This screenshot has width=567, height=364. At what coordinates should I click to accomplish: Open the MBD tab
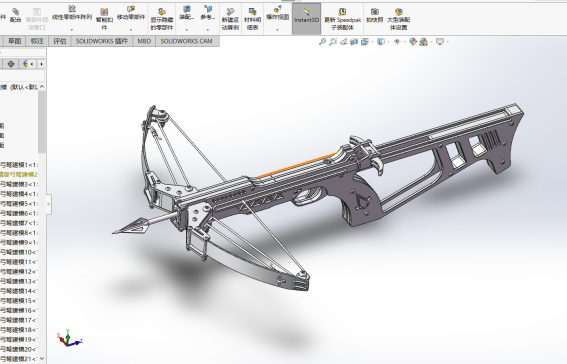coord(144,41)
